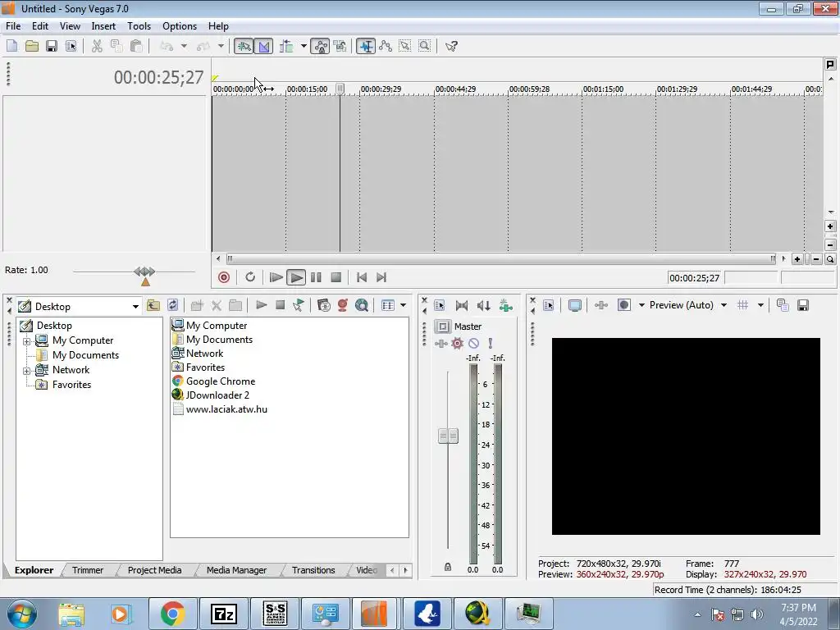Click the timeline cursor position field 00:00:25;27
Image resolution: width=840 pixels, height=630 pixels.
coord(694,277)
